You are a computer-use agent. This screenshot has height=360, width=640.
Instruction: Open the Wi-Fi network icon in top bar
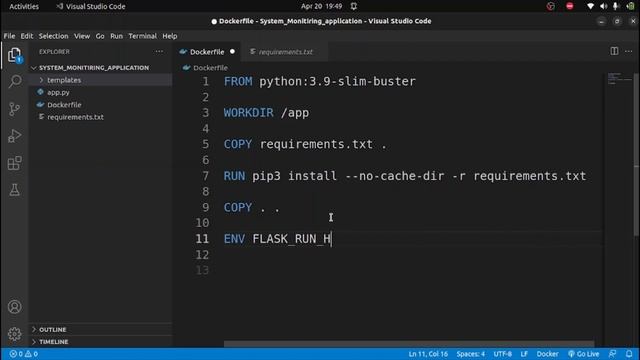point(590,6)
